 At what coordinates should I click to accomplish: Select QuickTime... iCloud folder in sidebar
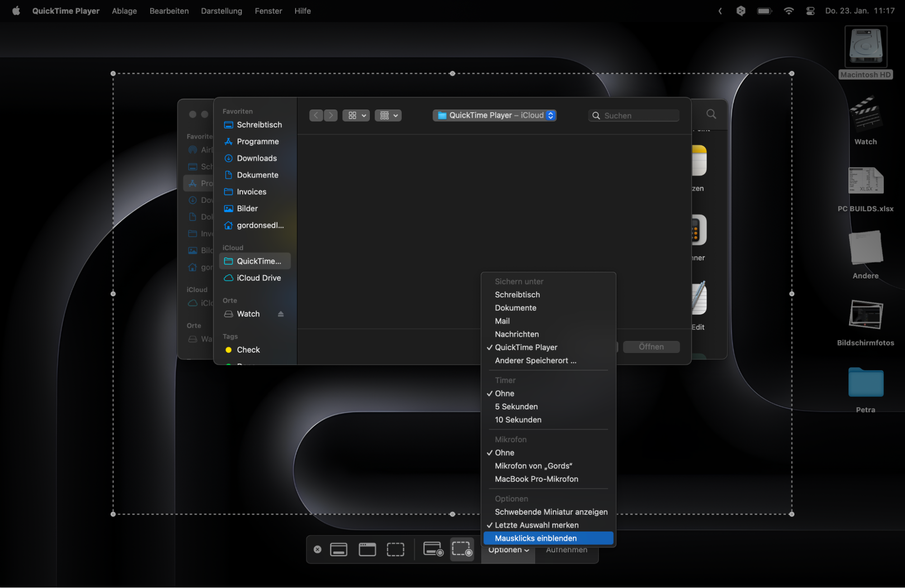[255, 261]
